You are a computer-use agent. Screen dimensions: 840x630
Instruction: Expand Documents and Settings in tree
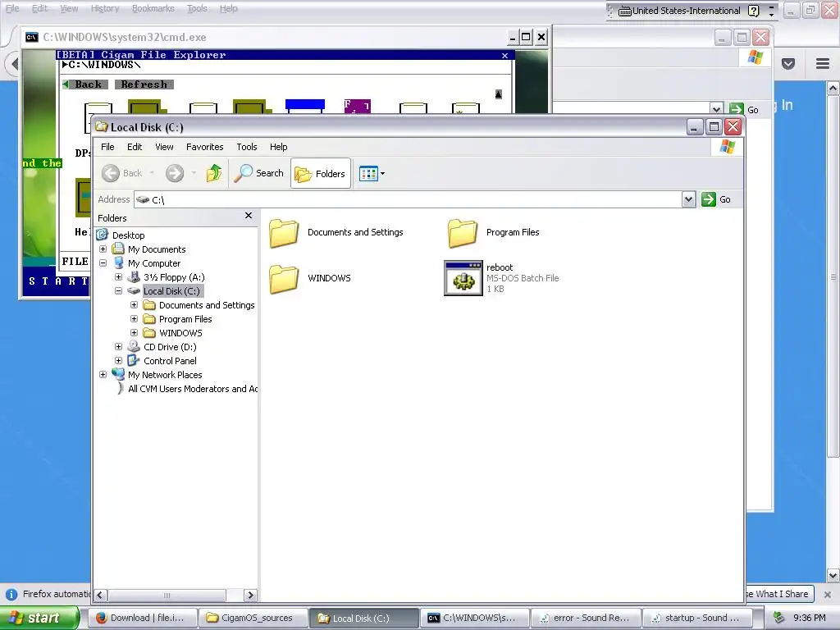pyautogui.click(x=134, y=305)
